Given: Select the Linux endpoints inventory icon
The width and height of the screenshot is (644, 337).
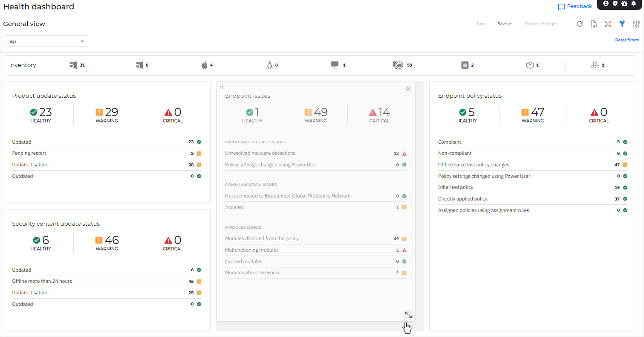Looking at the screenshot, I should (269, 65).
